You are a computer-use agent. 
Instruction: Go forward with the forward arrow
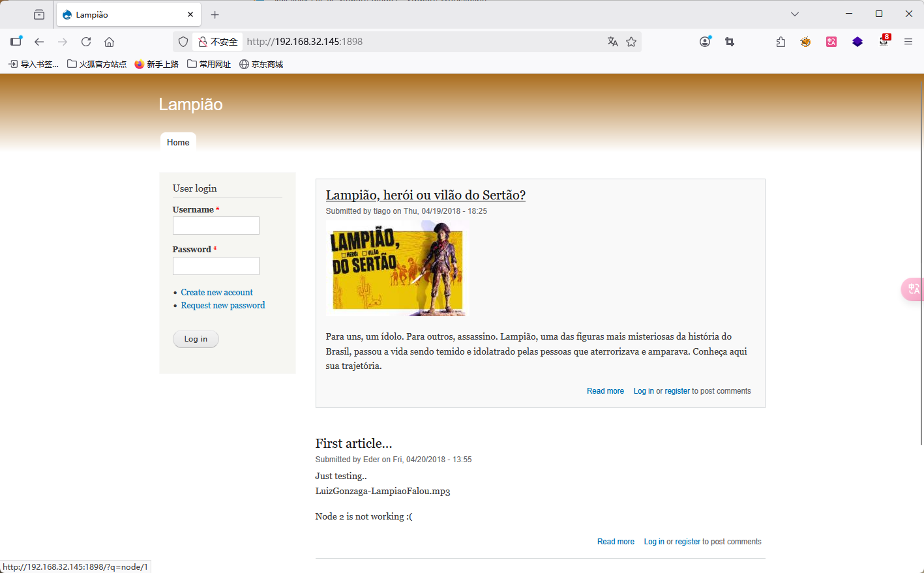point(63,42)
